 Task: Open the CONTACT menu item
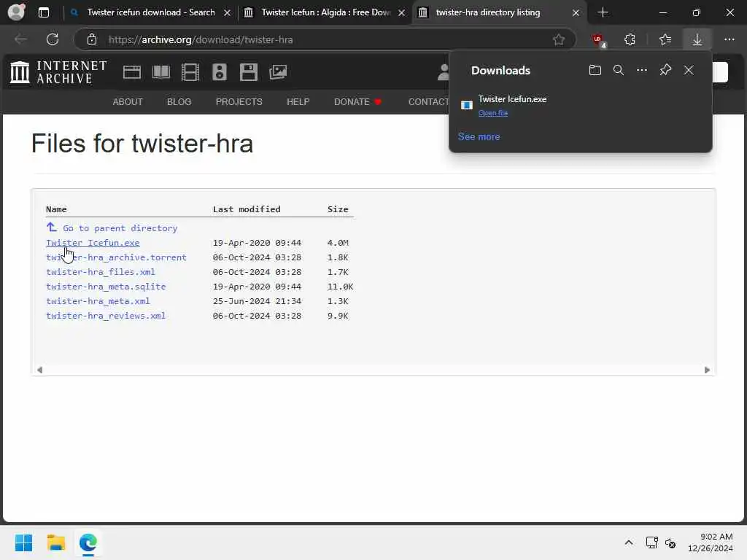coord(428,102)
